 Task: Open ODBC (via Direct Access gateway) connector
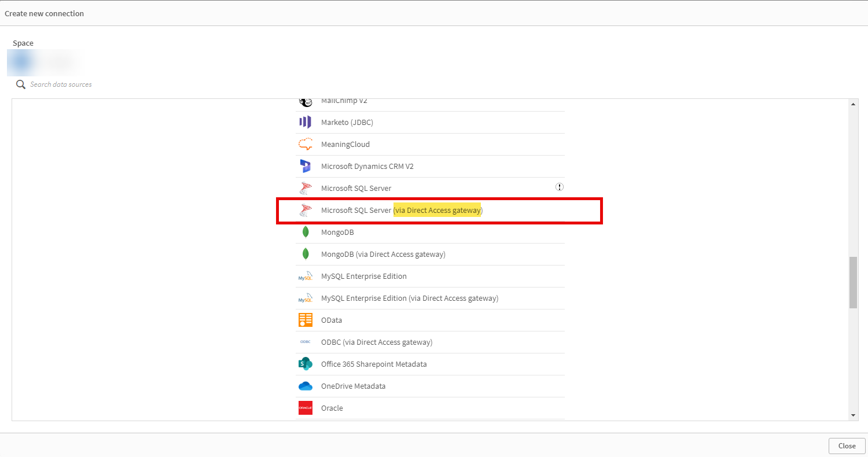pos(376,342)
